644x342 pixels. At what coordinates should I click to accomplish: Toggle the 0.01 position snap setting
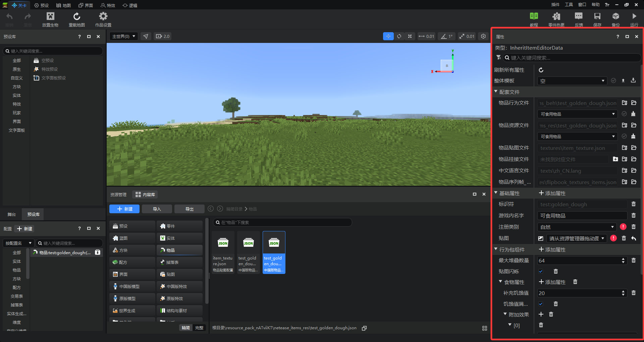[x=426, y=36]
